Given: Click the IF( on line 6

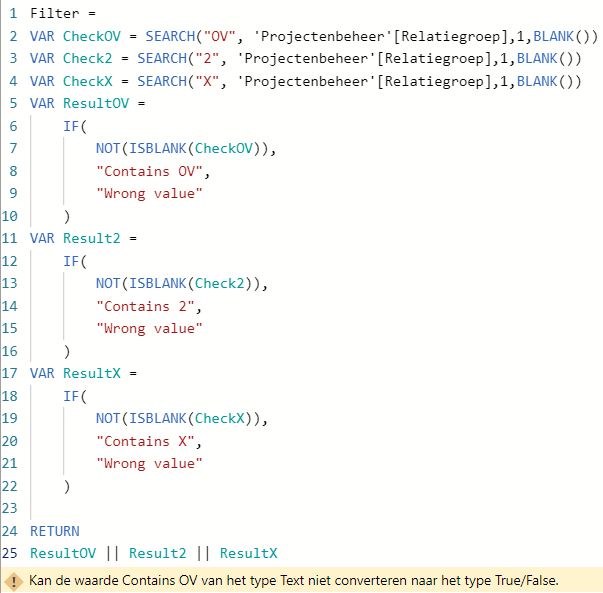Looking at the screenshot, I should pos(75,126).
